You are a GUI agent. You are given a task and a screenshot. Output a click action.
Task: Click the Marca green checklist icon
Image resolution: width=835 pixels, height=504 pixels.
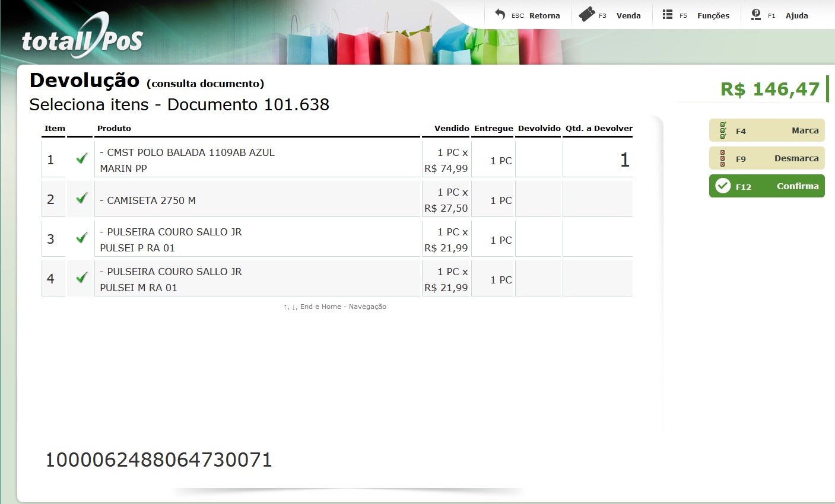[723, 130]
